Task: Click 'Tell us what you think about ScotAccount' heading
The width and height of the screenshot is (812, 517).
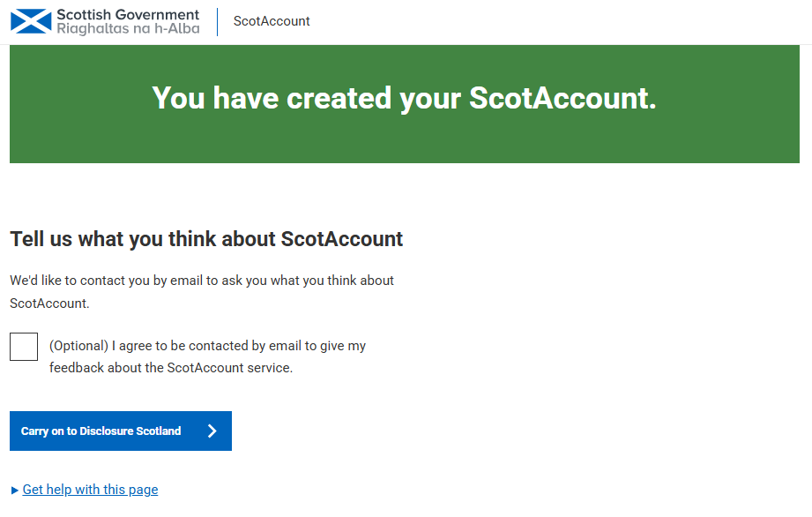Action: click(x=206, y=239)
